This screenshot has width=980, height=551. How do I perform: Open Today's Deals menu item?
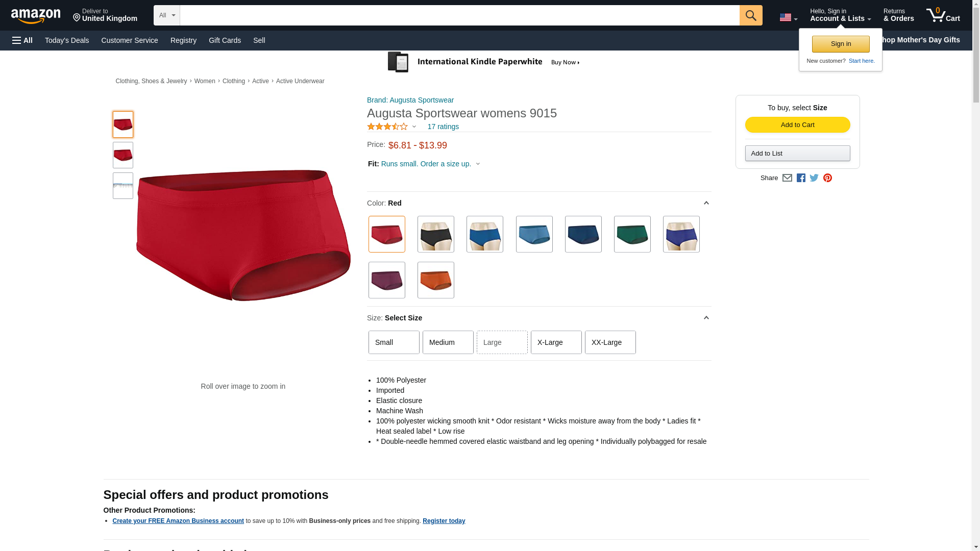pos(67,40)
